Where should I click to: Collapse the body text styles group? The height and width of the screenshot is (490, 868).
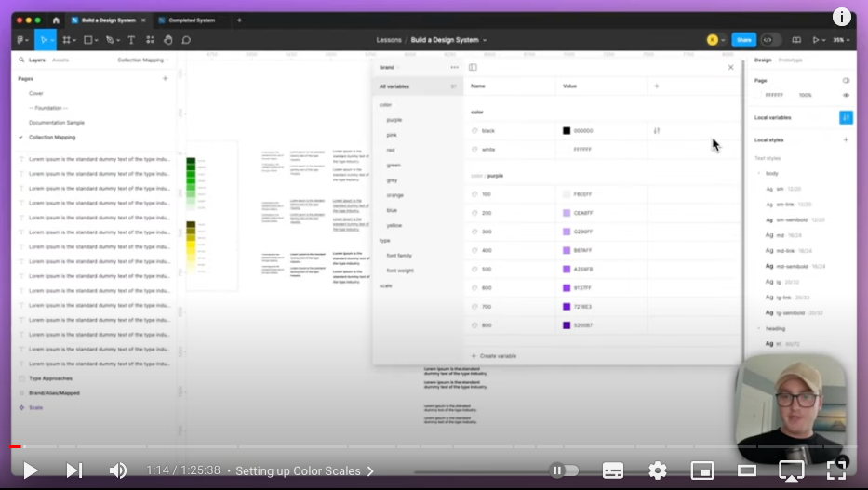point(759,174)
